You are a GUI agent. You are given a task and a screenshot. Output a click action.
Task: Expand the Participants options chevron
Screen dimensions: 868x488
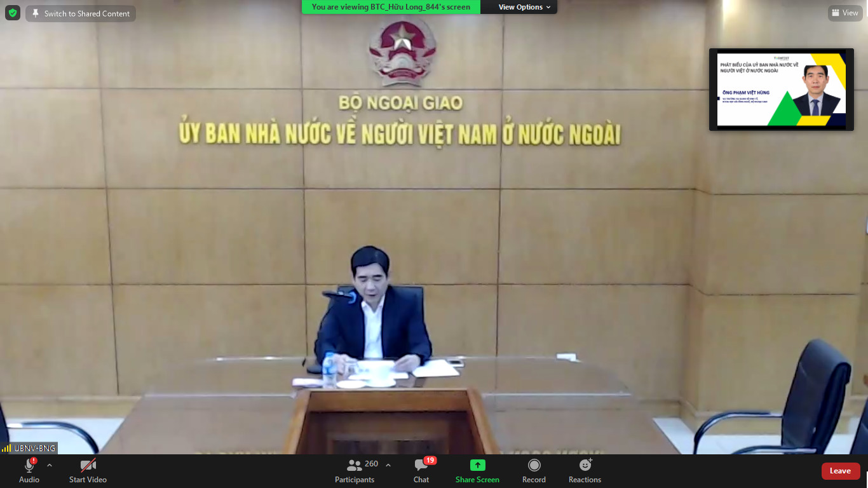(388, 465)
